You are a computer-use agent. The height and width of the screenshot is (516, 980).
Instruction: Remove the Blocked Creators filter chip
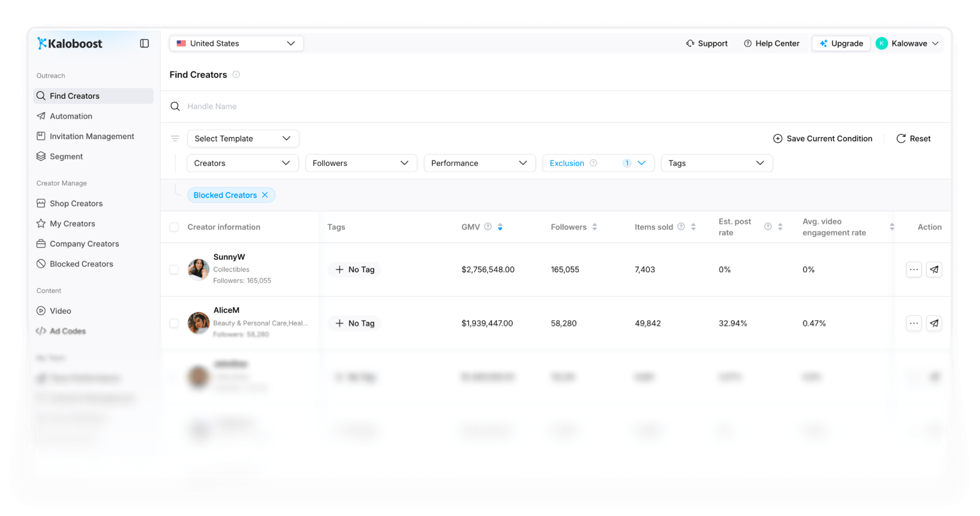(x=265, y=195)
